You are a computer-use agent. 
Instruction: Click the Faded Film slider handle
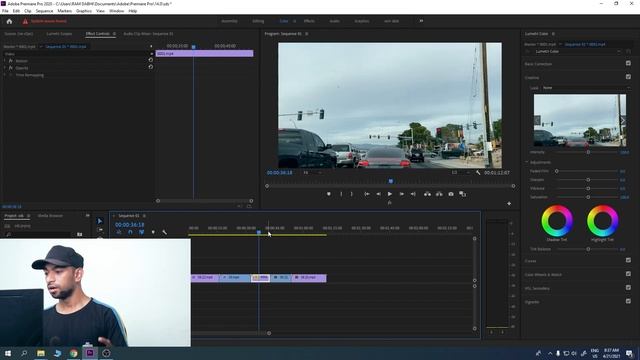[x=556, y=171]
